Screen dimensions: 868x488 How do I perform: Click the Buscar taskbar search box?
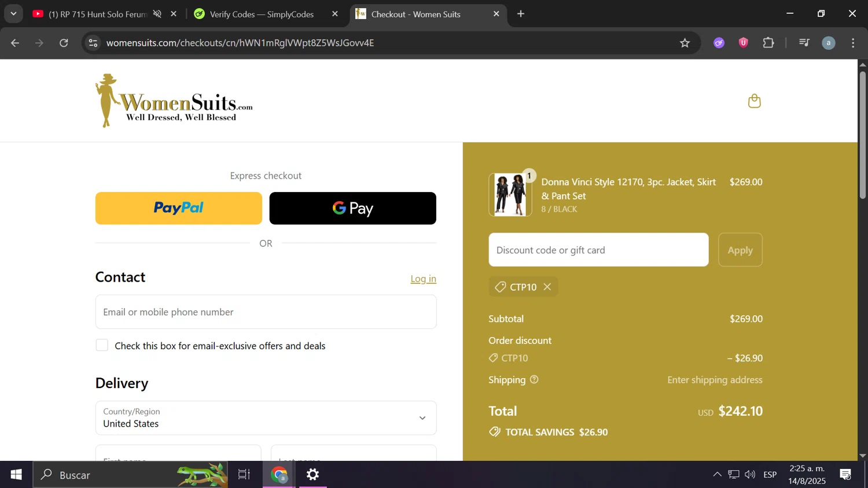pyautogui.click(x=130, y=475)
